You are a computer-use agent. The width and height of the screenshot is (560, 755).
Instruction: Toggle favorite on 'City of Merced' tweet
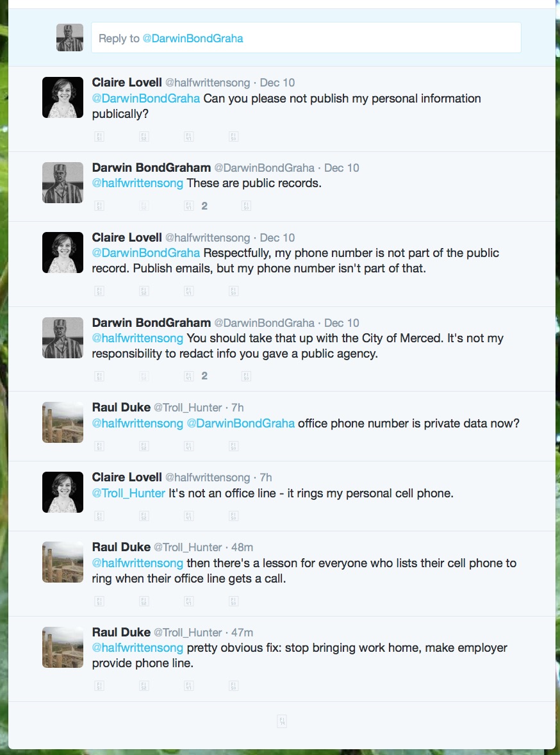pos(189,376)
